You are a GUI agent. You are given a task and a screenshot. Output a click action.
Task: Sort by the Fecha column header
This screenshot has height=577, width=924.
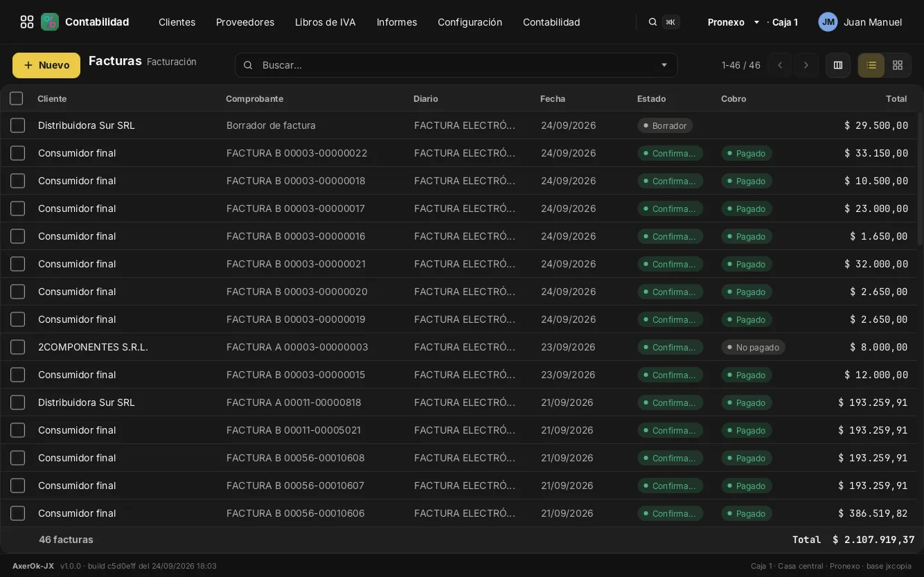click(553, 98)
